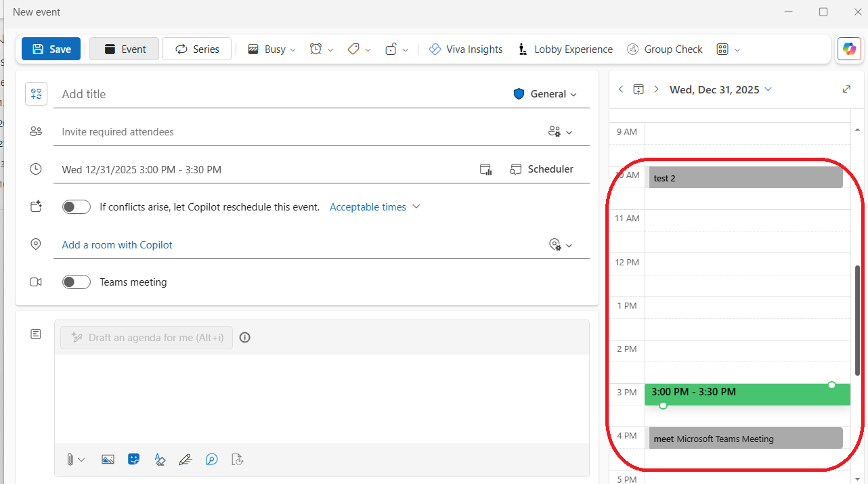This screenshot has height=484, width=868.
Task: Go to previous day in calendar pane
Action: (621, 89)
